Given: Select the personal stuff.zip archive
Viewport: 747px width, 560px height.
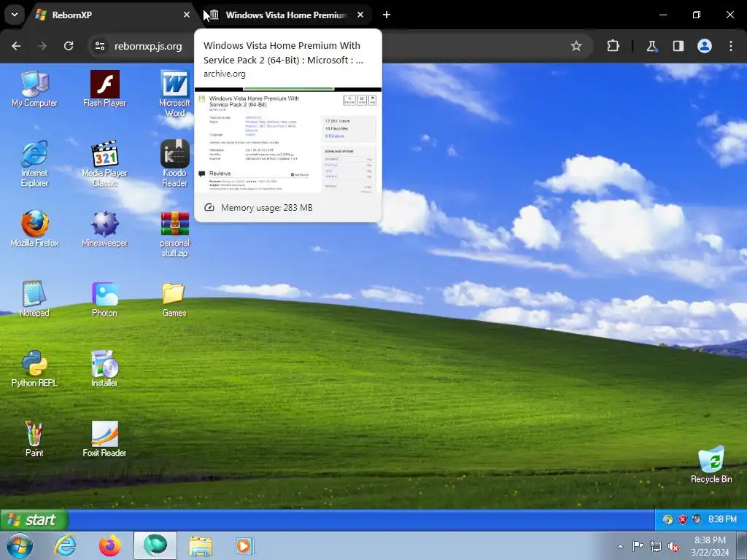Looking at the screenshot, I should click(174, 234).
